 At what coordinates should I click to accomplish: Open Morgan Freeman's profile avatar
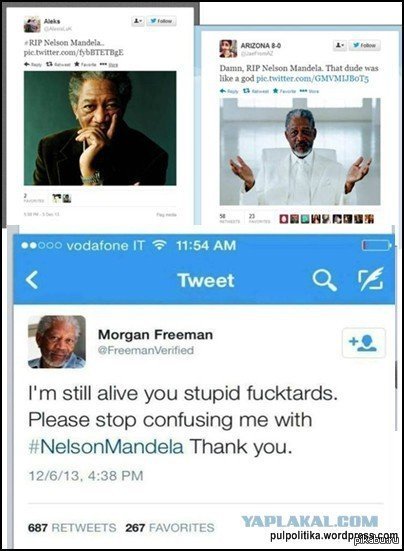[x=57, y=342]
